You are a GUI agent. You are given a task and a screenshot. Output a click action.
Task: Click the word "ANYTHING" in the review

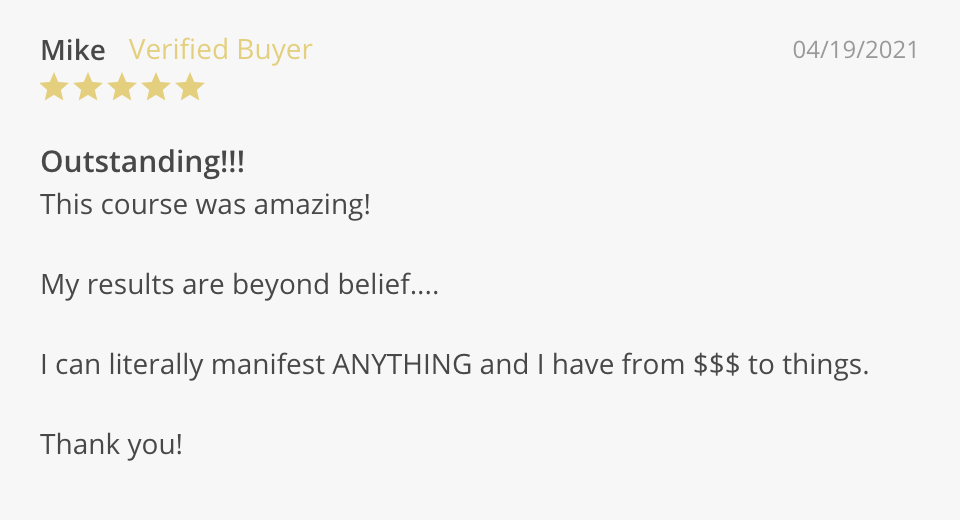pos(402,365)
